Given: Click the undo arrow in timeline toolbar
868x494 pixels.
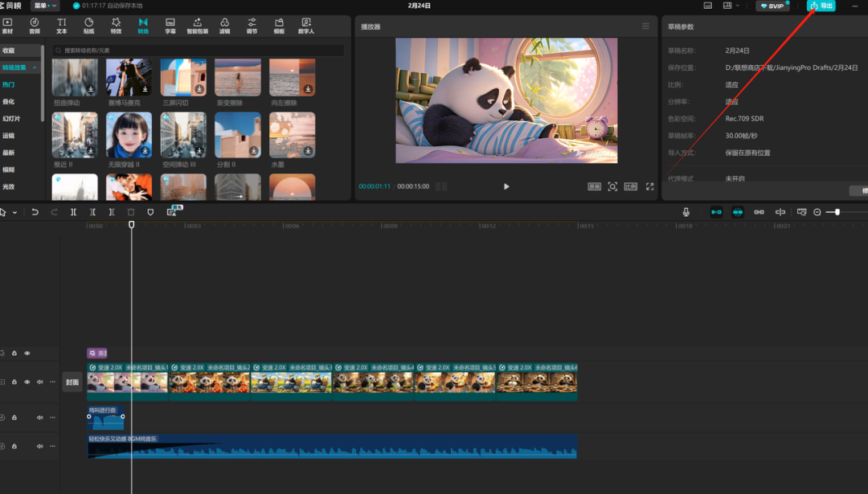Looking at the screenshot, I should pos(35,212).
